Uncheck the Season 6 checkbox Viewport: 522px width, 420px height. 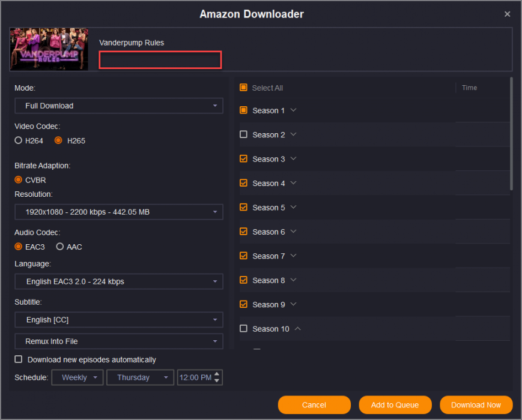click(x=243, y=232)
